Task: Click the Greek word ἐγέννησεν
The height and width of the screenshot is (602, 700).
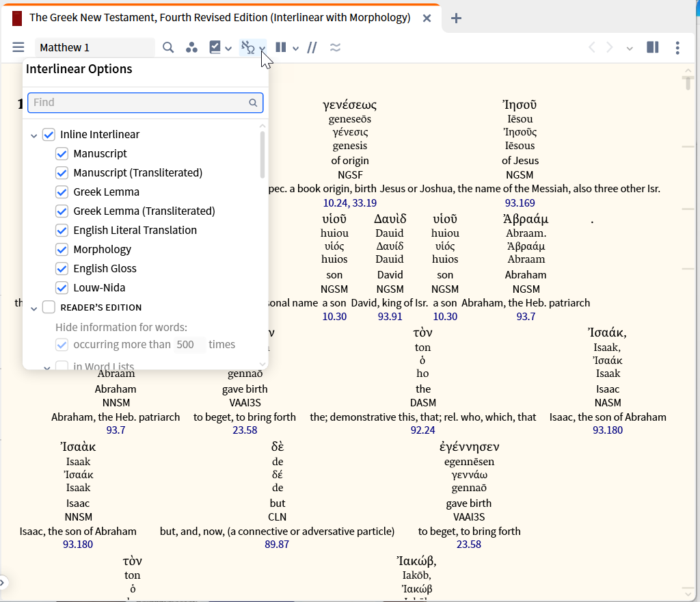Action: [469, 447]
